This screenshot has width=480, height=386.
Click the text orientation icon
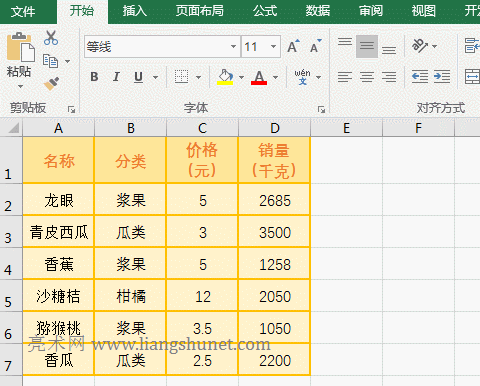pos(420,46)
